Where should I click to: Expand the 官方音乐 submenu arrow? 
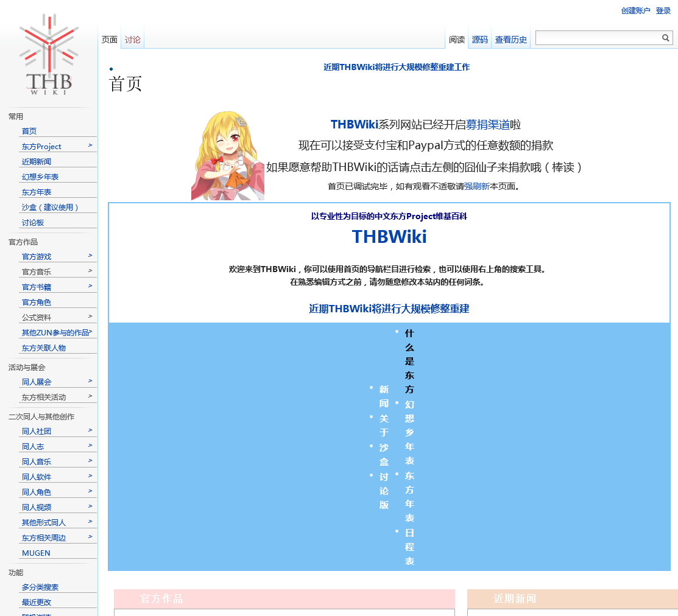coord(90,270)
